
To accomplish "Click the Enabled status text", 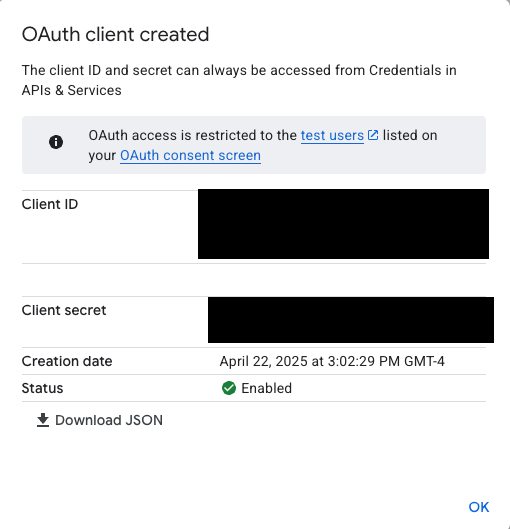I will click(x=266, y=388).
